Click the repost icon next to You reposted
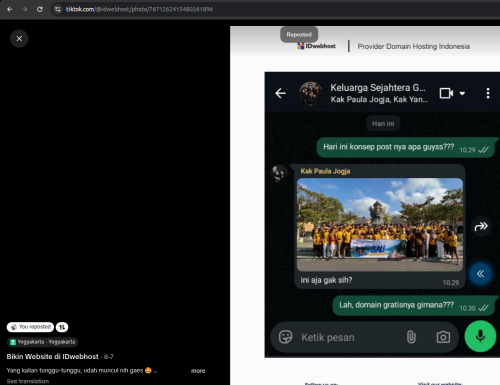 pos(62,327)
